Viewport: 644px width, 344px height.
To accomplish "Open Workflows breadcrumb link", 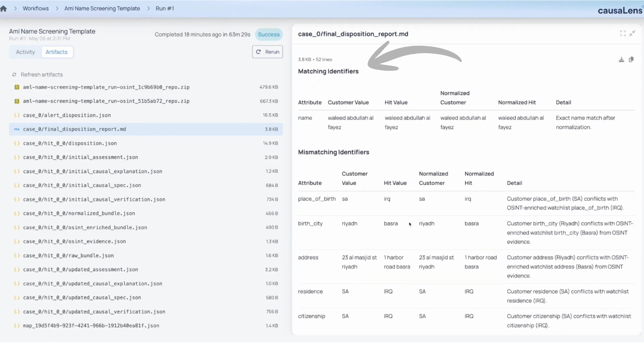I will point(36,9).
